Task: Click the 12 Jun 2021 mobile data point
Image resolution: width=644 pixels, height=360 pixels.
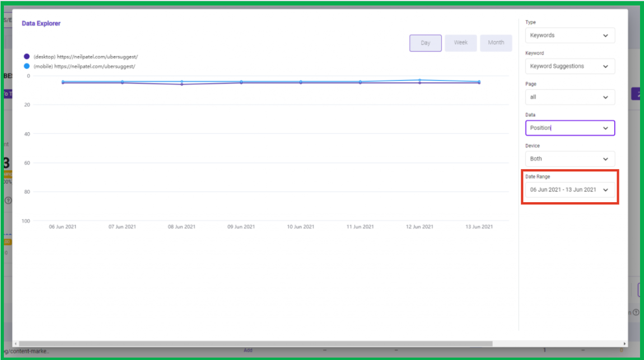Action: pyautogui.click(x=419, y=80)
